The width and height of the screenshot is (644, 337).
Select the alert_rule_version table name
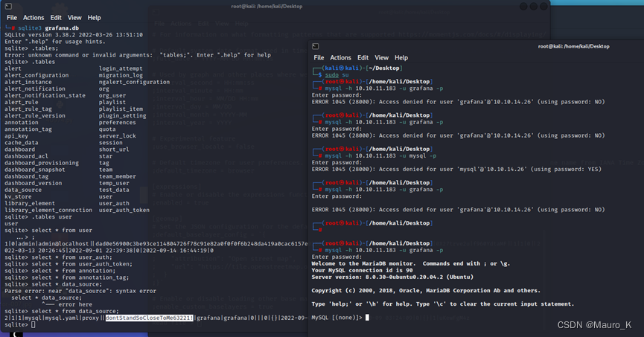point(35,115)
